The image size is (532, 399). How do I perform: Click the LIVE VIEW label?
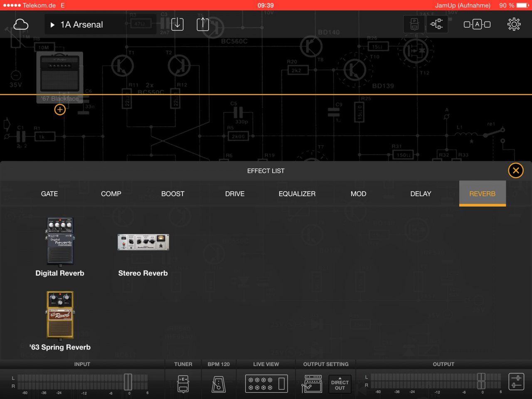click(x=266, y=364)
